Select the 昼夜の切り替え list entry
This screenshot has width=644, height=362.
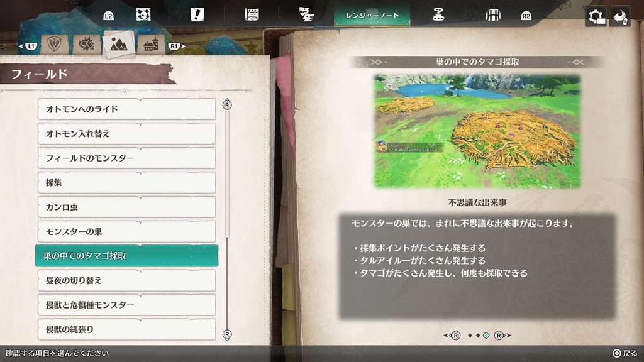point(126,280)
